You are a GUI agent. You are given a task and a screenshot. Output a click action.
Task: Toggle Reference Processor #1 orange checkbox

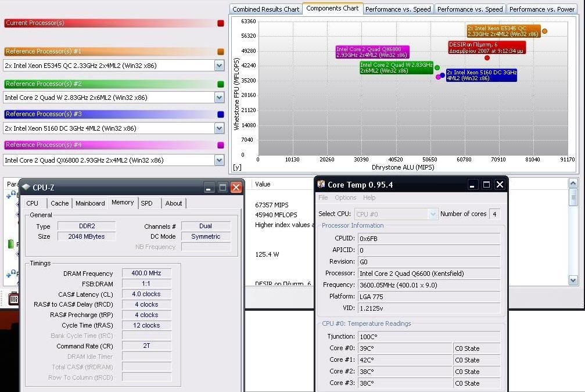220,52
